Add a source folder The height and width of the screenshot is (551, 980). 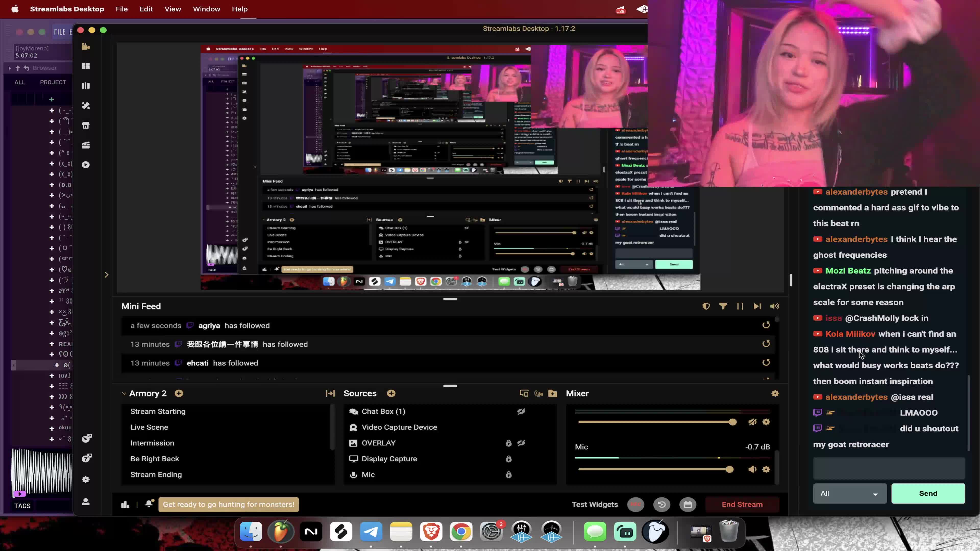pos(553,393)
